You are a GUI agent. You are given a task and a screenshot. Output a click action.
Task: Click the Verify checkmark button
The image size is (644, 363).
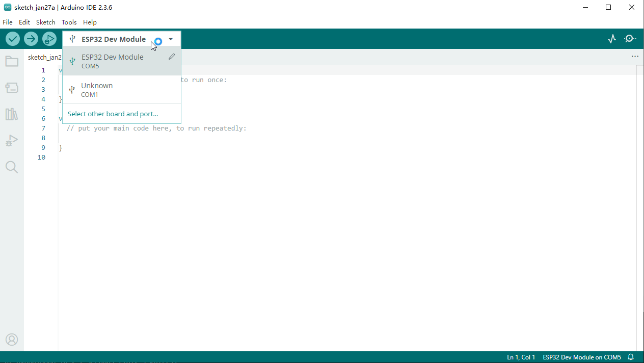[13, 39]
